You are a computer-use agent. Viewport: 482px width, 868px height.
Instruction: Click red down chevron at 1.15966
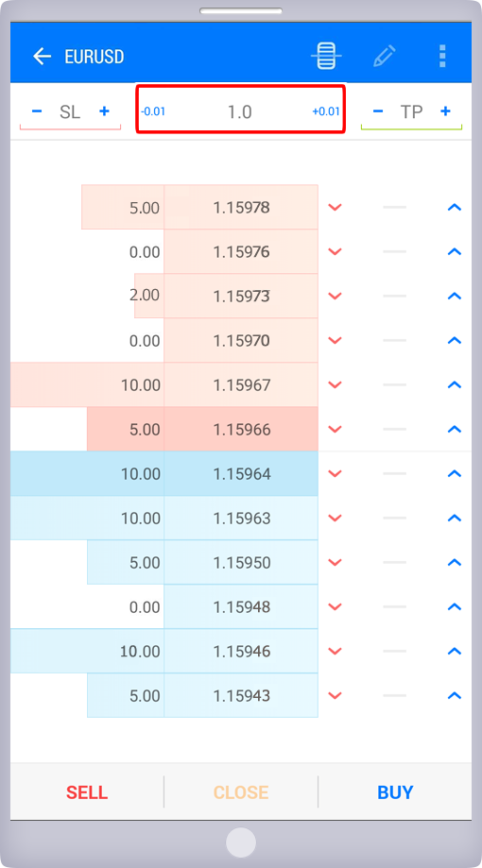click(335, 429)
